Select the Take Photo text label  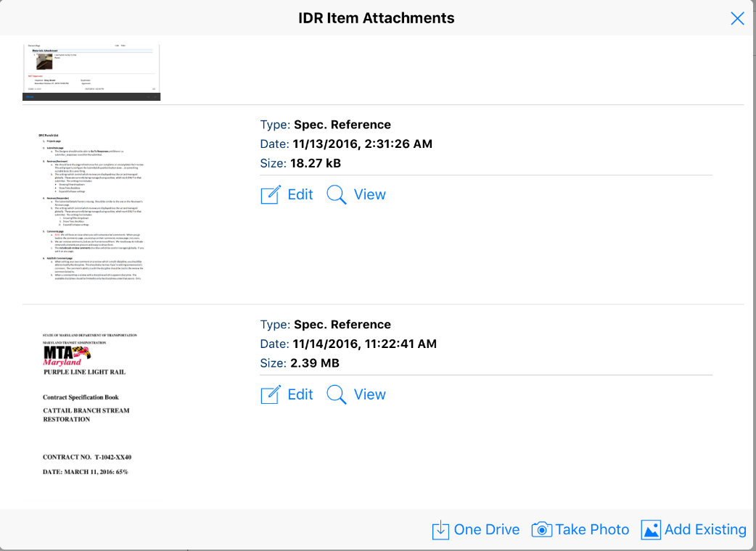[592, 530]
